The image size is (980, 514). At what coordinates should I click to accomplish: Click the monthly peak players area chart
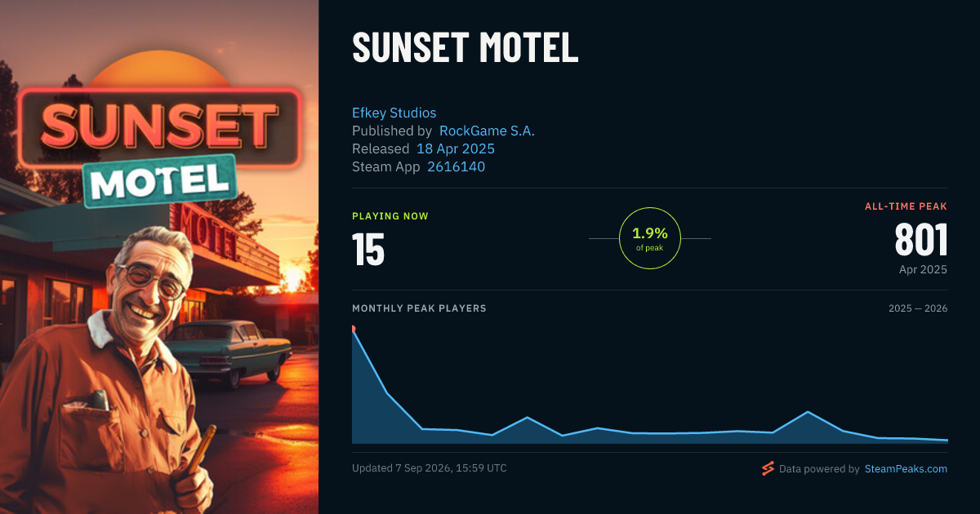pos(650,386)
